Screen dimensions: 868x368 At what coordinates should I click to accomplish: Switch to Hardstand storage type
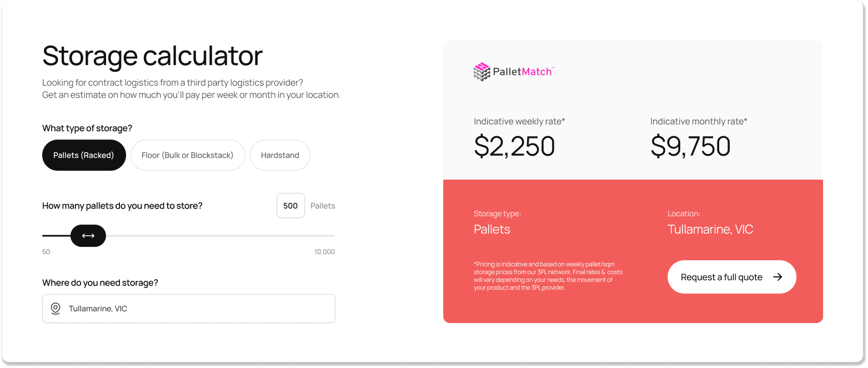(x=280, y=155)
